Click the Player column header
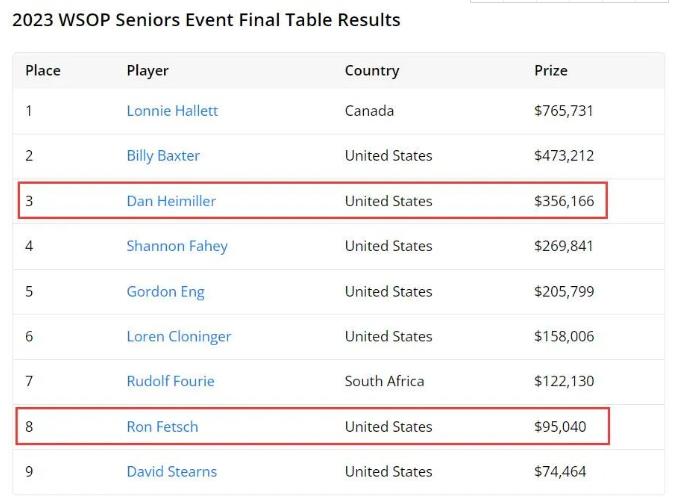The width and height of the screenshot is (675, 497). click(x=147, y=71)
